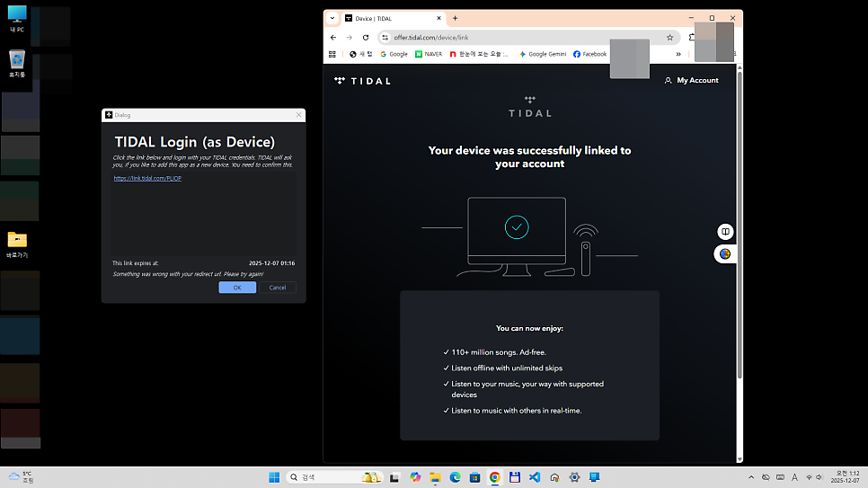
Task: Open Microsoft Store from the taskbar
Action: tap(475, 477)
